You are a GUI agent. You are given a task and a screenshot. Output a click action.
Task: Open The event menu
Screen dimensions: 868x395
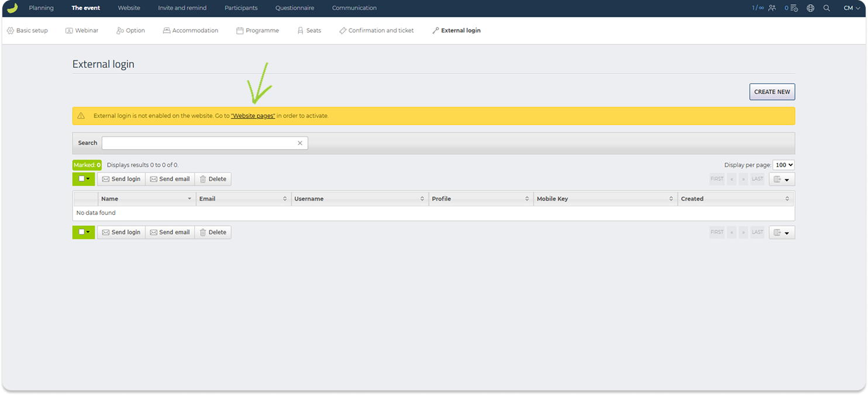86,8
